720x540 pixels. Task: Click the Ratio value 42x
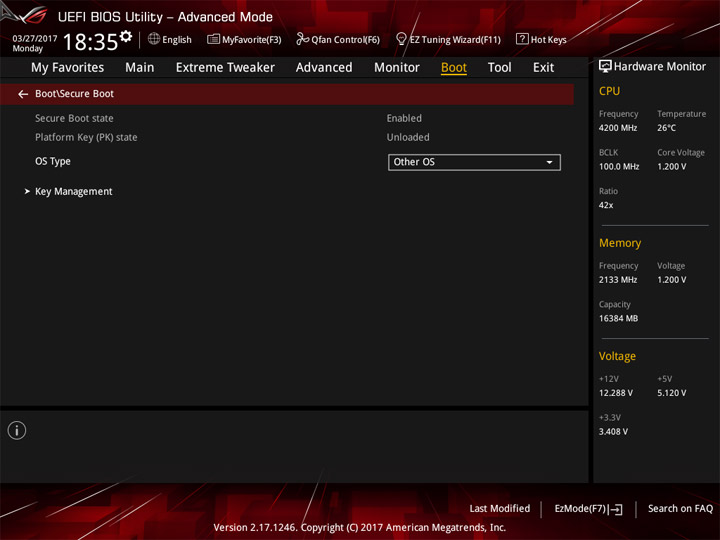(606, 205)
